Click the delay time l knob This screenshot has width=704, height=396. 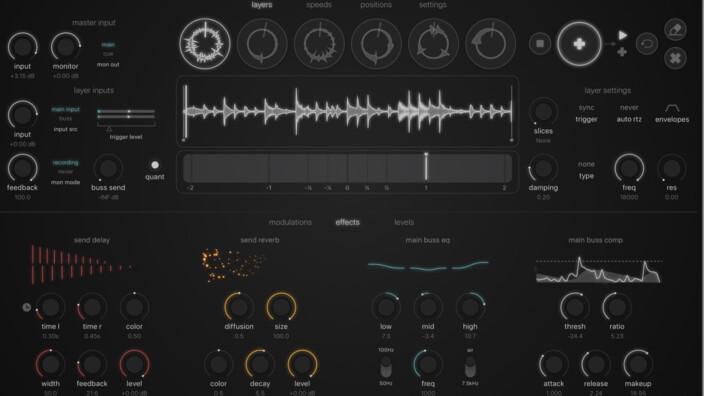point(50,307)
